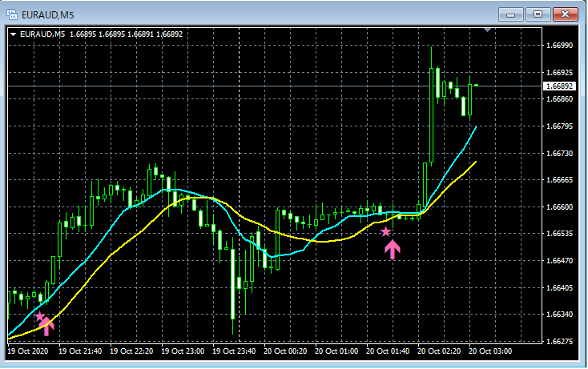Screen dimensions: 588x369
Task: Click the pink star near 19 Oct 2020
Action: point(39,316)
